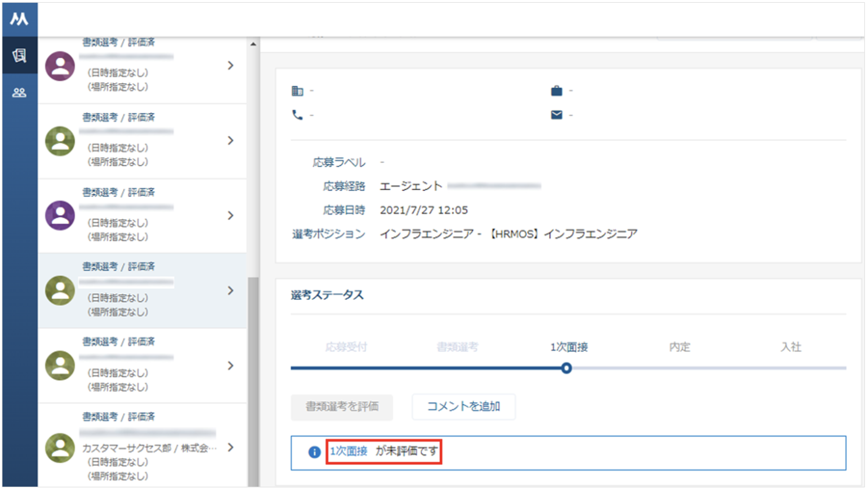Click the applicant list scrollbar thumb
This screenshot has height=491, width=868.
(x=253, y=381)
